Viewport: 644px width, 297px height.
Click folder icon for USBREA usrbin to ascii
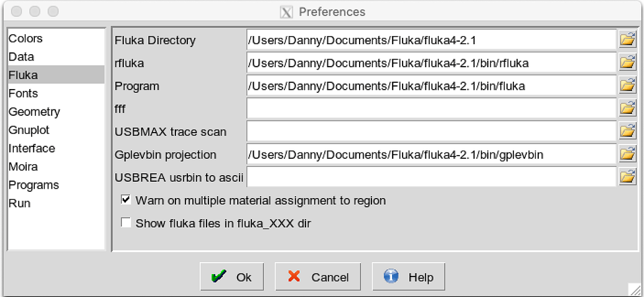pos(627,177)
